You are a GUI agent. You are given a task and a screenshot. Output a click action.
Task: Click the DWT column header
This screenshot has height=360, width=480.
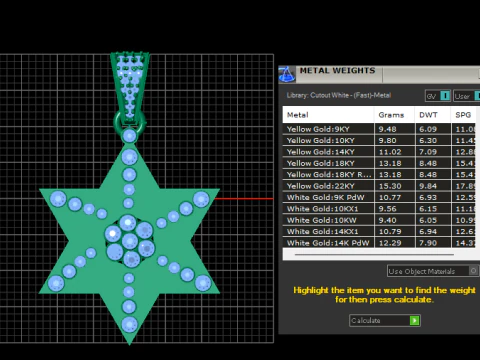(433, 115)
